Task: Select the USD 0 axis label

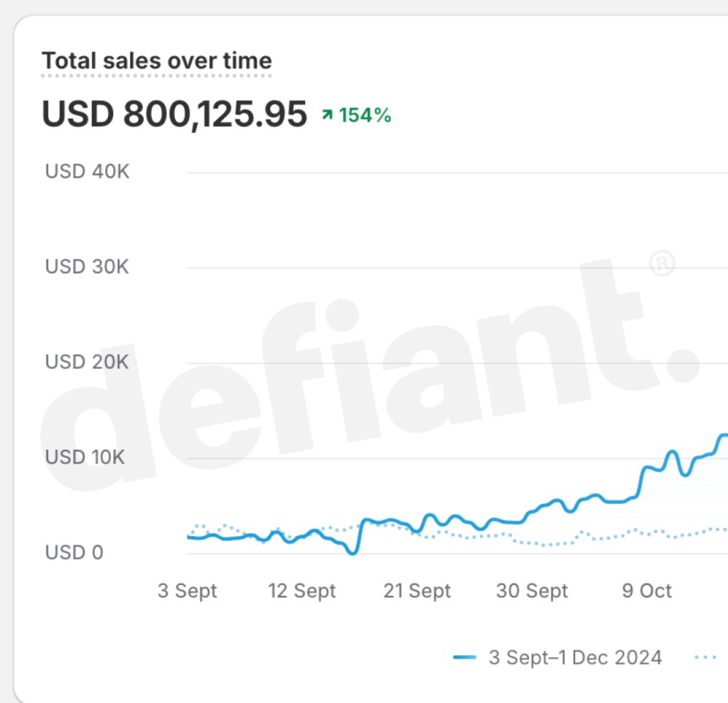Action: click(x=74, y=552)
